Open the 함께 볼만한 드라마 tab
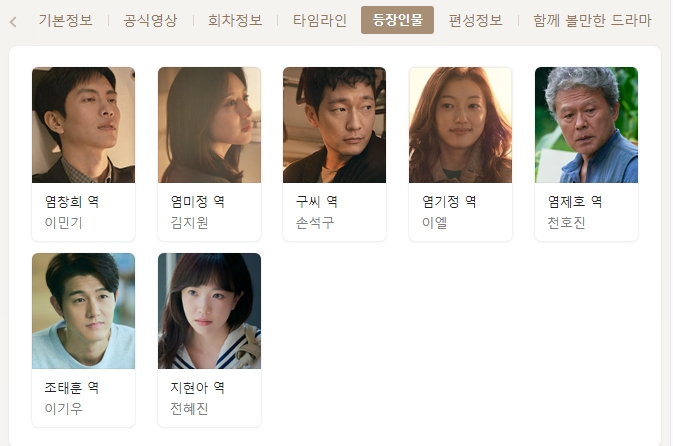 pos(592,20)
